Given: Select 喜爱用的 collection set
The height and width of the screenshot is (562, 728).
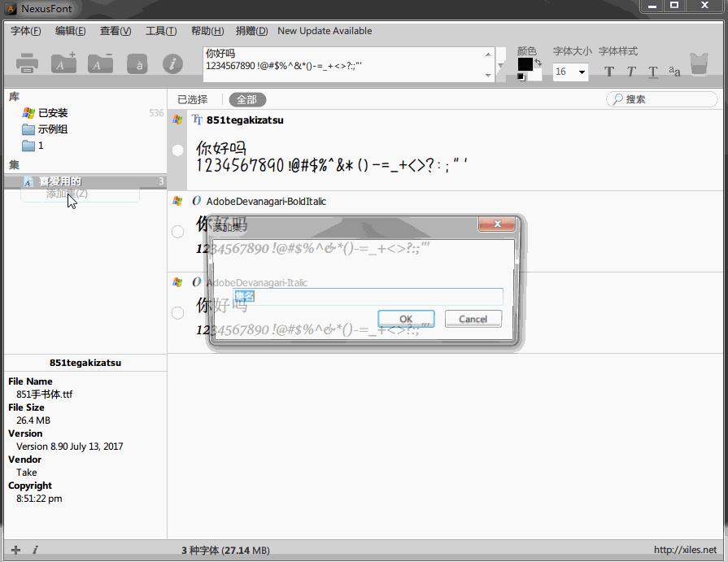Looking at the screenshot, I should point(85,181).
